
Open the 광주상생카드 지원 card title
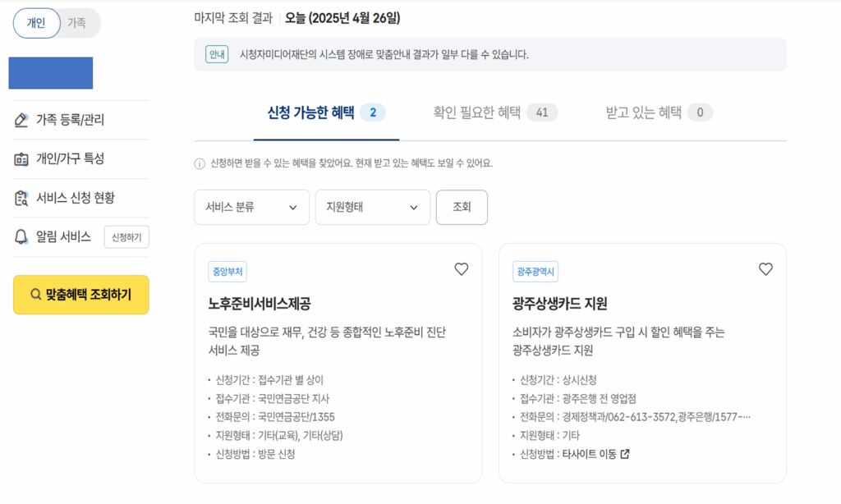[x=560, y=304]
